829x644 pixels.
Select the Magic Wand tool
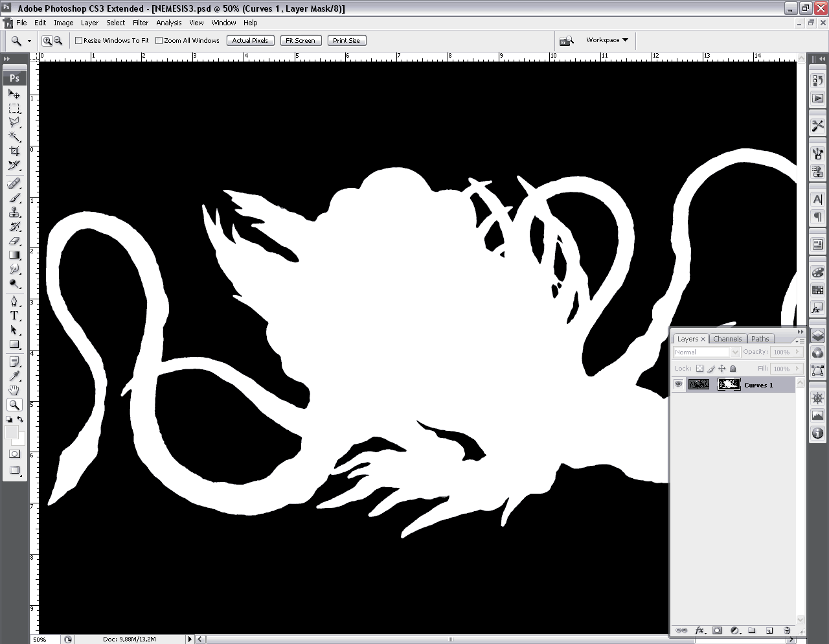14,136
